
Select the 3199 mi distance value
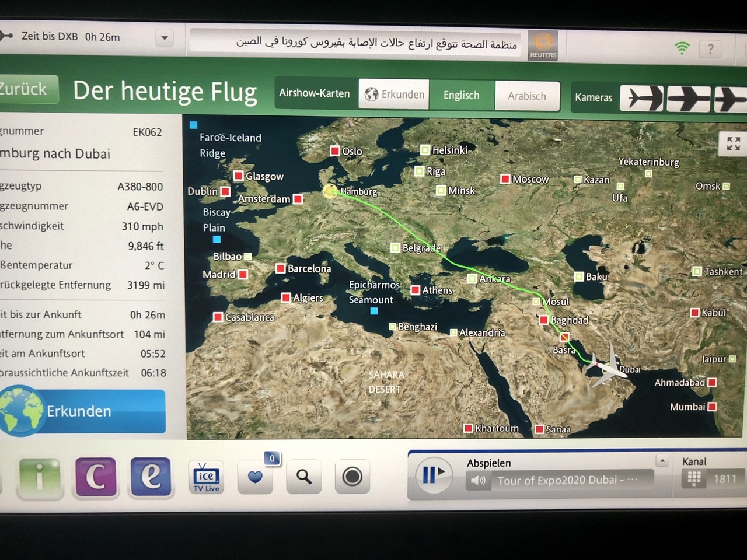[146, 285]
